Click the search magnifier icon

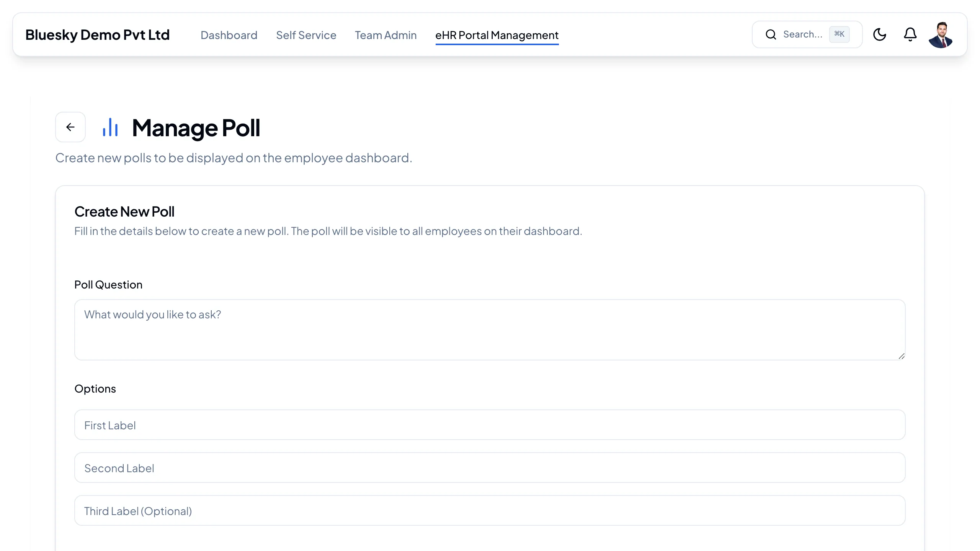tap(771, 34)
